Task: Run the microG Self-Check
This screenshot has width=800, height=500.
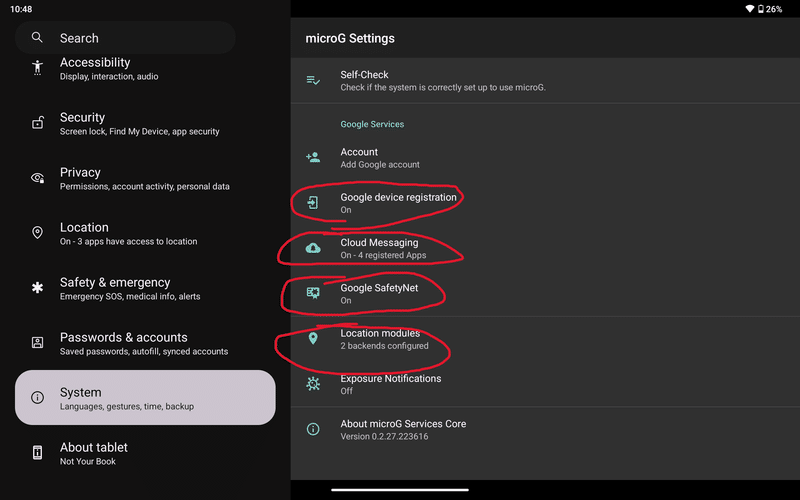Action: coord(545,81)
